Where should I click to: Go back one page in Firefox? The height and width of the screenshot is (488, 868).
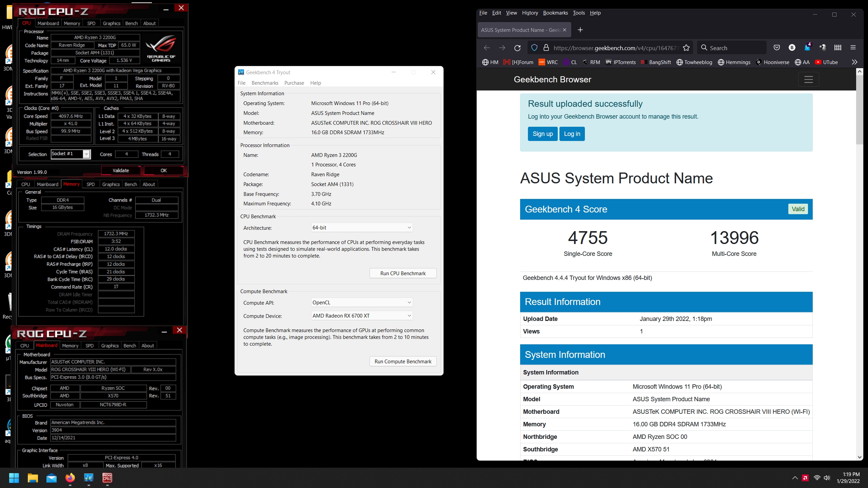pyautogui.click(x=487, y=48)
